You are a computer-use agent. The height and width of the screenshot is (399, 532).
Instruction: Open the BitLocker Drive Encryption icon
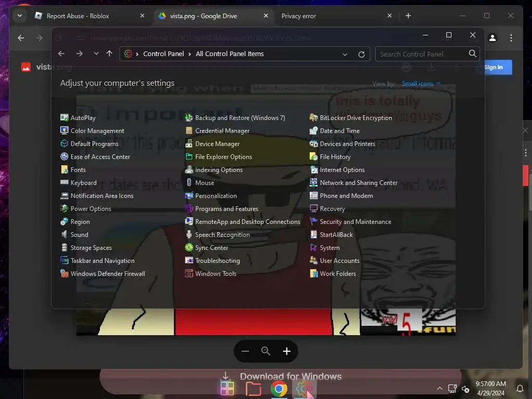tap(313, 118)
